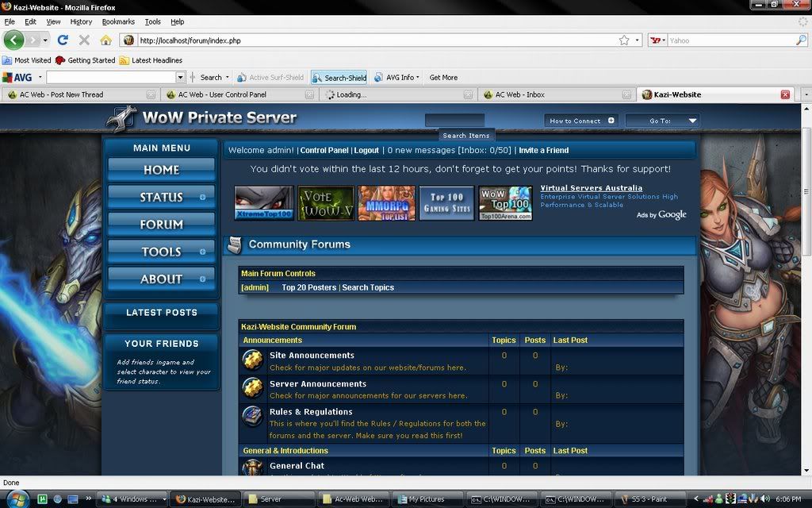Screen dimensions: 812x508
Task: Open the File menu
Action: (10, 21)
